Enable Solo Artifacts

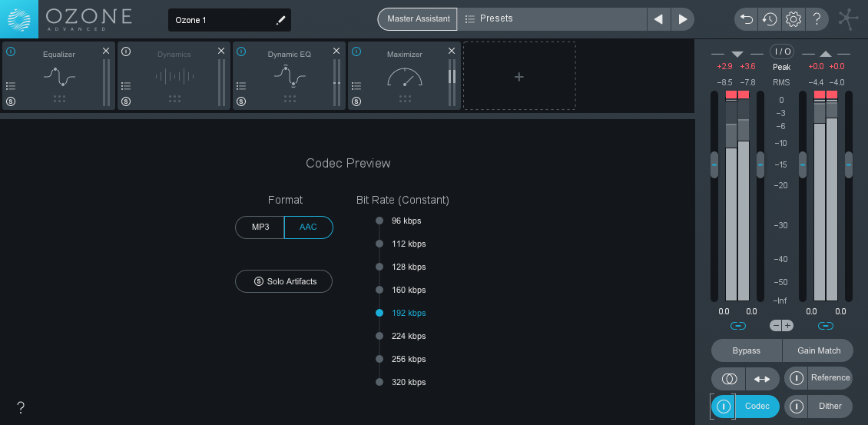(x=284, y=281)
